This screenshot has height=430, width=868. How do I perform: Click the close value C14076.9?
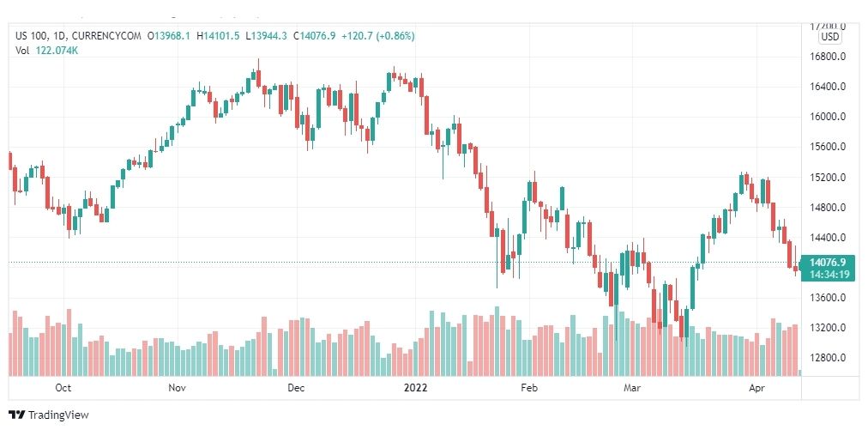coord(314,36)
